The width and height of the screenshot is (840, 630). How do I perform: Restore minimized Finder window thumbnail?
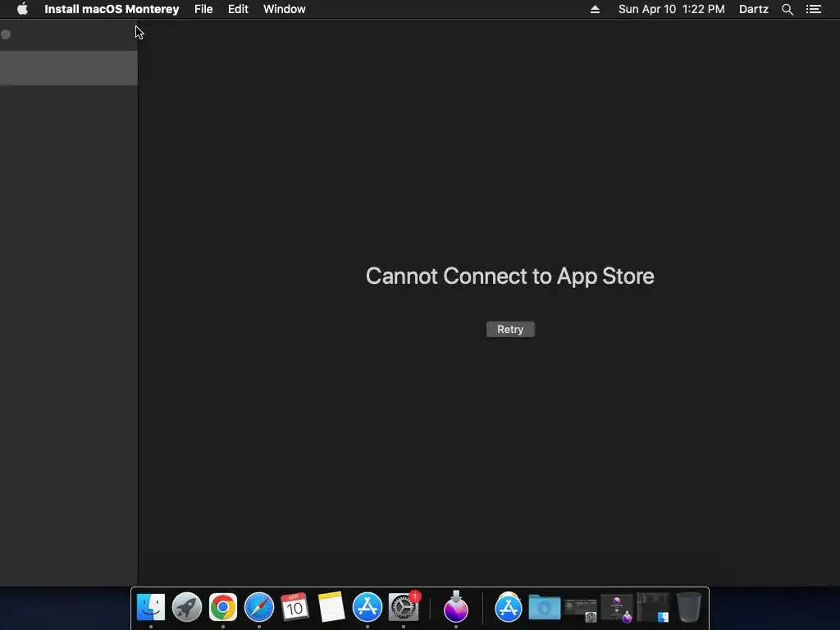pos(653,608)
